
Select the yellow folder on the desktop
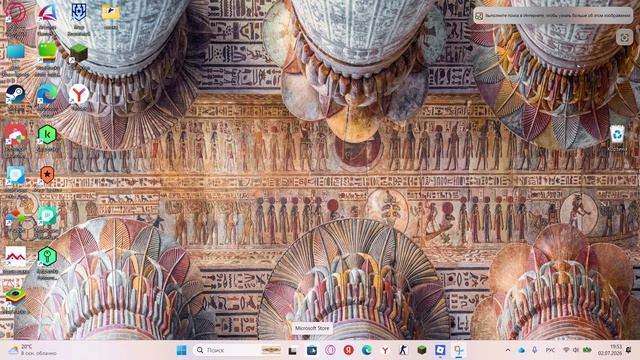pyautogui.click(x=111, y=13)
